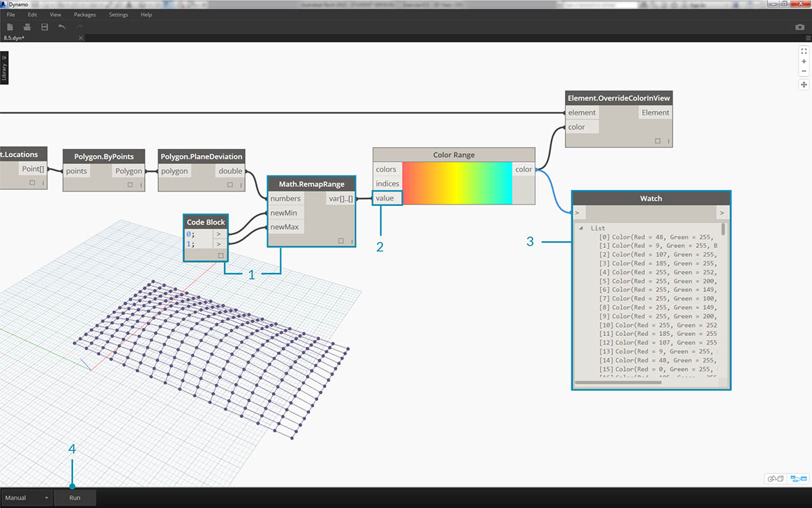Image resolution: width=812 pixels, height=508 pixels.
Task: Open the Packages menu
Action: (x=85, y=14)
